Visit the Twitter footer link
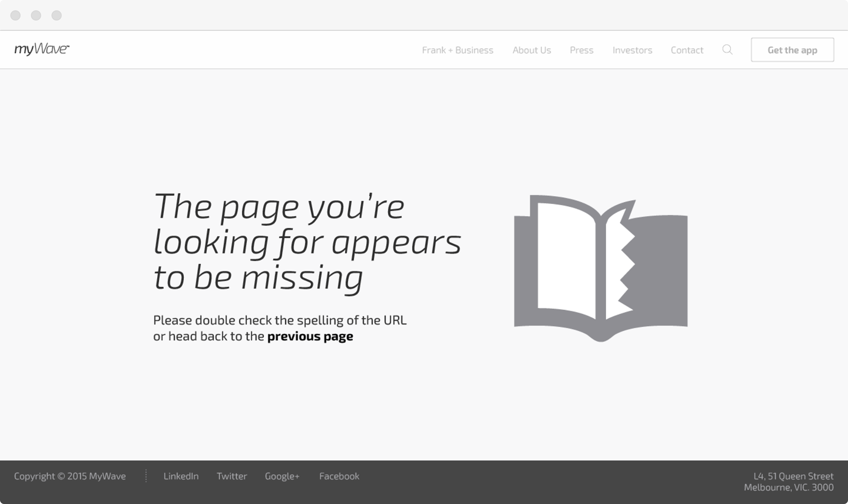848x504 pixels. click(x=231, y=476)
